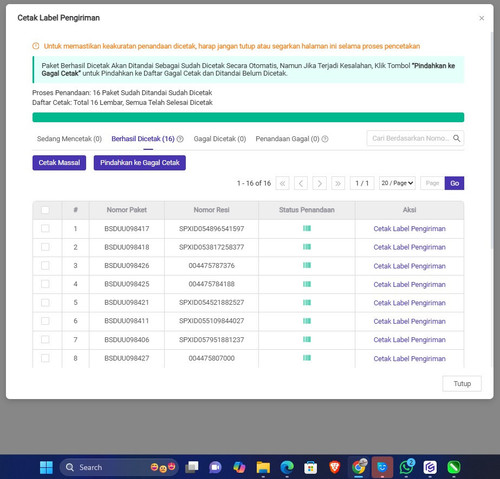Open Task View from the taskbar
This screenshot has height=479, width=500.
[x=192, y=467]
